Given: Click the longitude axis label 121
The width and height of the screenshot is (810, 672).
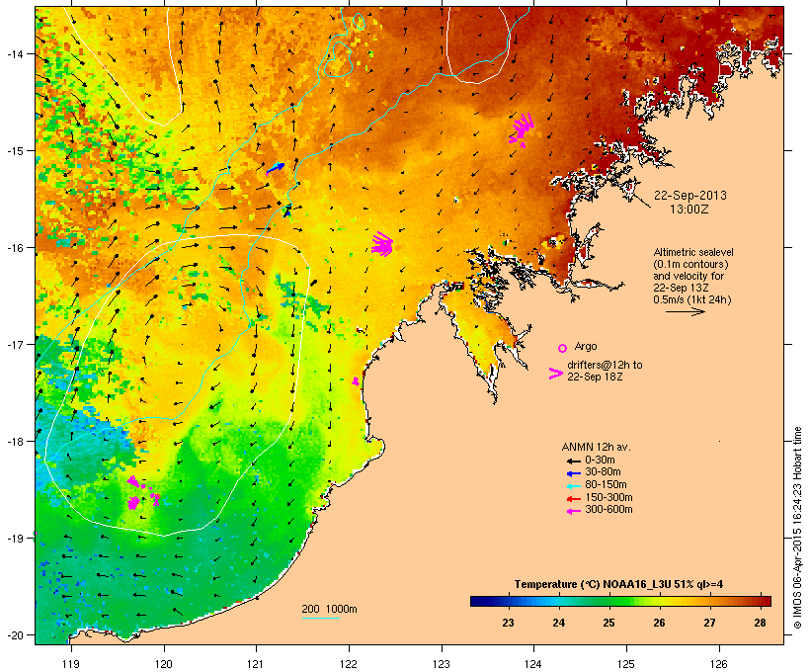Looking at the screenshot, I should 256,664.
